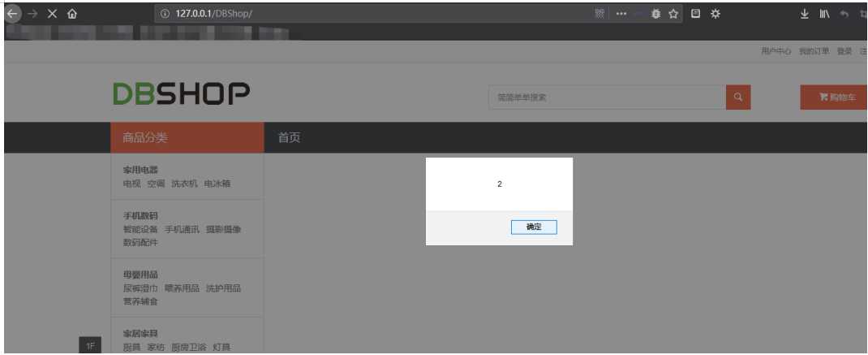Open the 母婴用品 category heading
Screen dimensions: 868x355
(140, 275)
